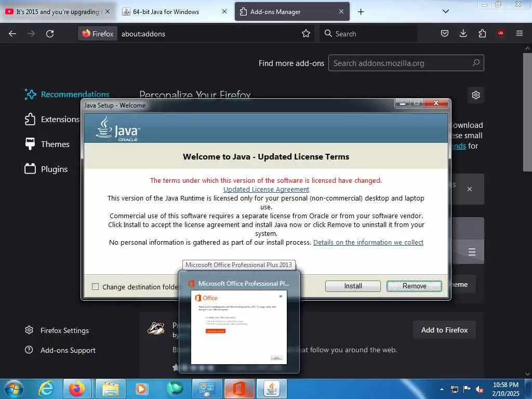The width and height of the screenshot is (532, 399).
Task: Expand the list all tabs chevron
Action: click(446, 11)
